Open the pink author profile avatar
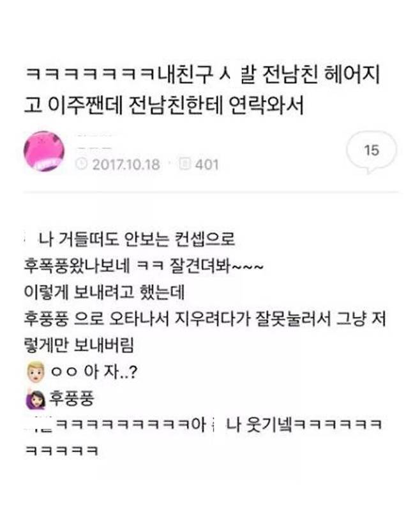Viewport: 420px width, 525px height. [44, 151]
